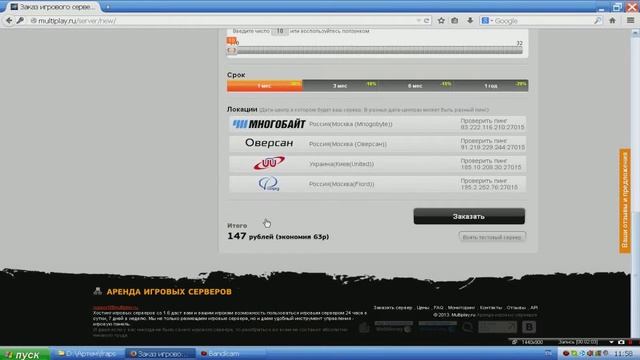
Task: Select the 3 мес rental term
Action: click(340, 86)
